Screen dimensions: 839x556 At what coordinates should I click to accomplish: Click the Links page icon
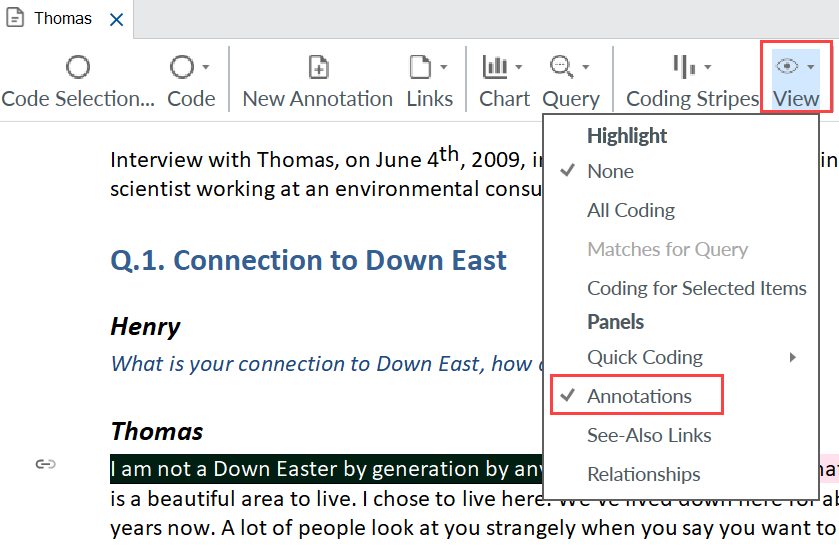pyautogui.click(x=420, y=67)
